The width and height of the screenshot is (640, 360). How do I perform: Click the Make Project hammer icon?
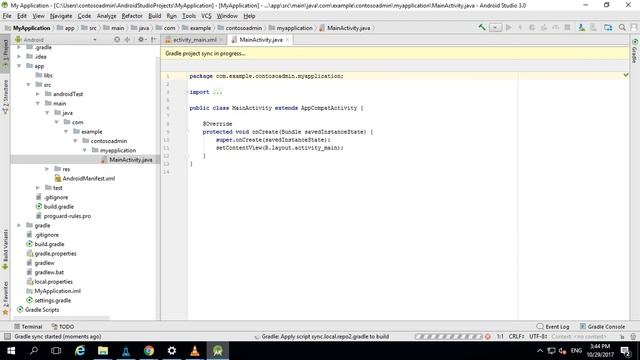click(482, 28)
